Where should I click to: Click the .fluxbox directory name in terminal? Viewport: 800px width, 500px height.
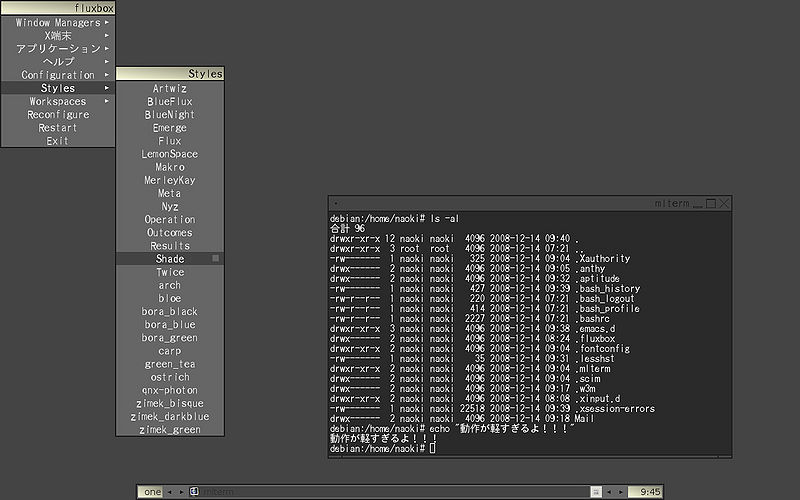click(x=595, y=339)
